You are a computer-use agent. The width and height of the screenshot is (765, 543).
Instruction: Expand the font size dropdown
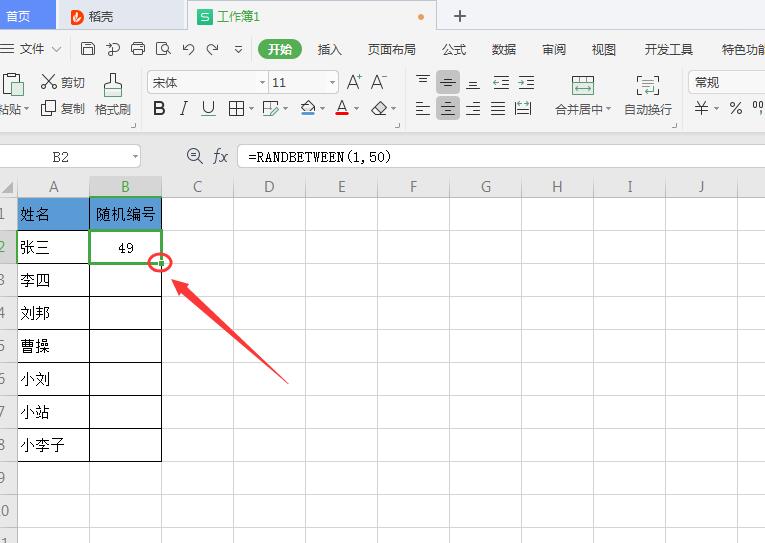pos(332,83)
